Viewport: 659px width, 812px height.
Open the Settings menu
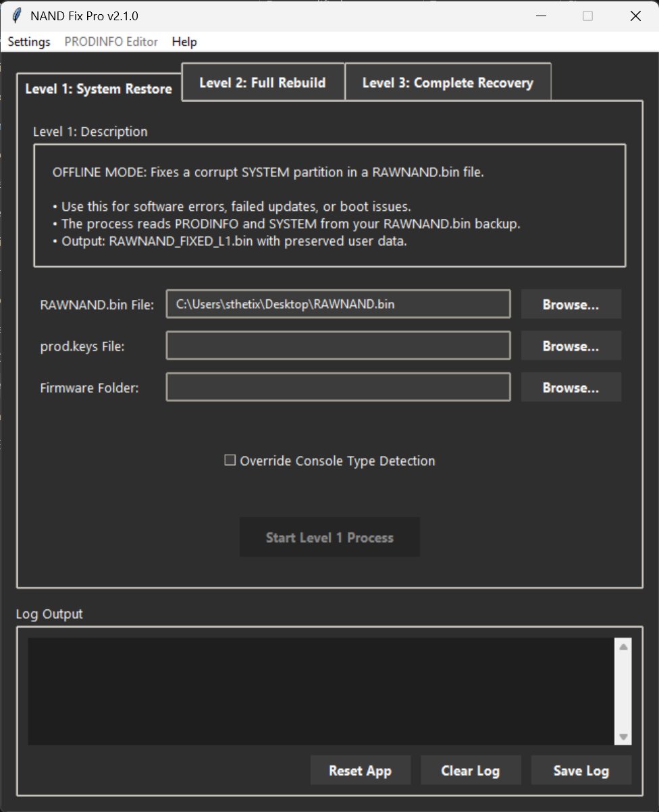[x=29, y=42]
